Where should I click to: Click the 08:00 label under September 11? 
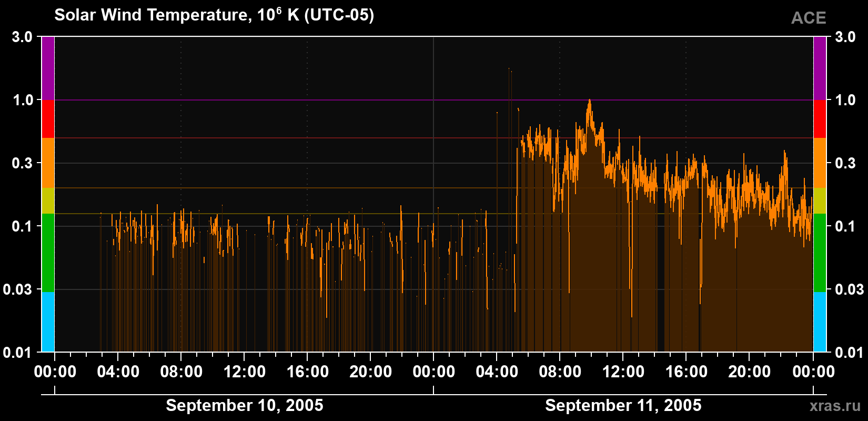560,372
